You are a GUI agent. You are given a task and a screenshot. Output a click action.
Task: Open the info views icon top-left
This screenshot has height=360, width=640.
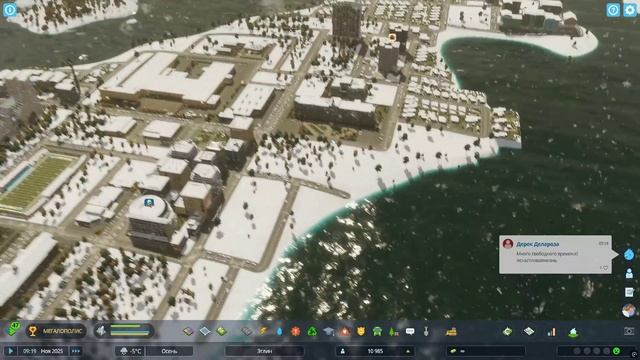click(x=9, y=9)
